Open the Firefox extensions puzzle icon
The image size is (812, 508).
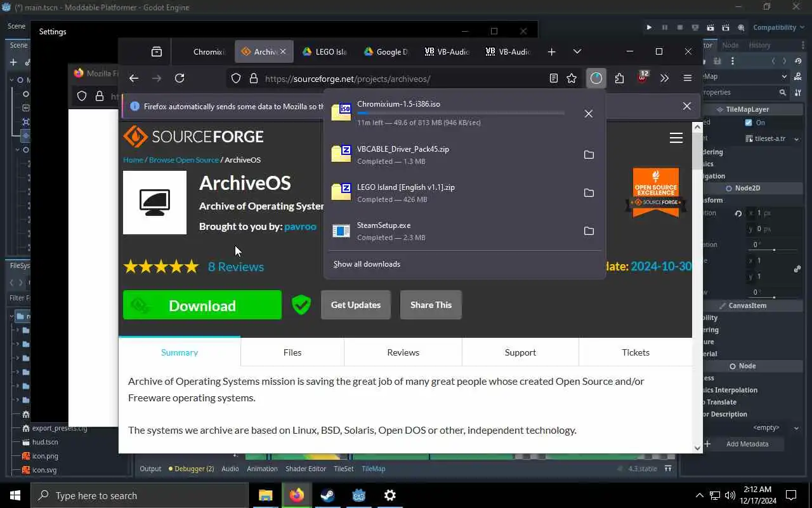[619, 78]
